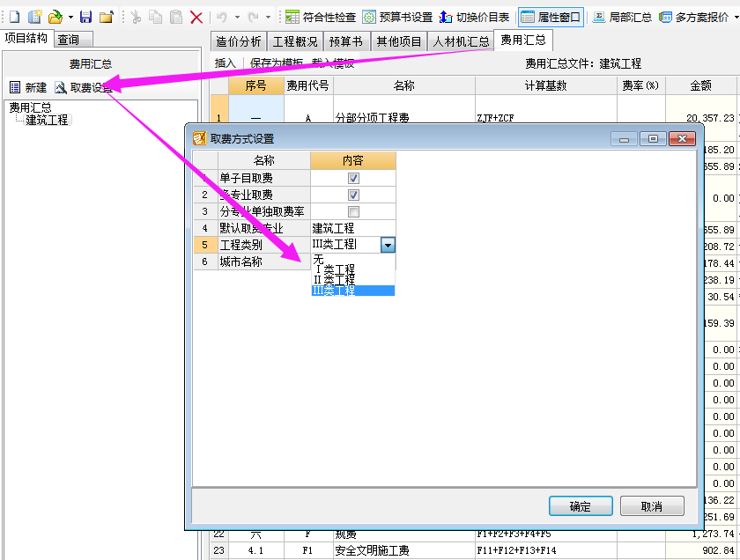This screenshot has width=740, height=560.
Task: Click the 新建 button in left panel
Action: point(28,87)
